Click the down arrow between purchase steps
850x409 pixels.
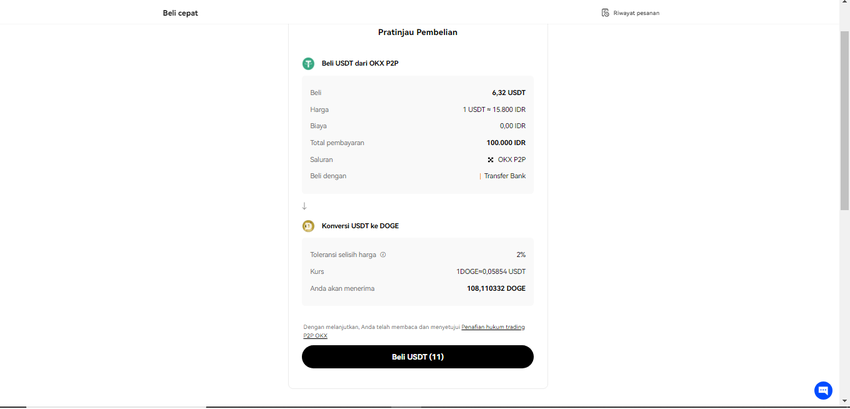[304, 206]
